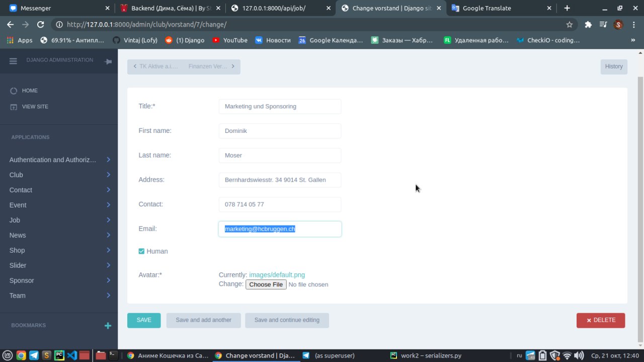Click the View Site window icon
The image size is (644, 362).
14,107
